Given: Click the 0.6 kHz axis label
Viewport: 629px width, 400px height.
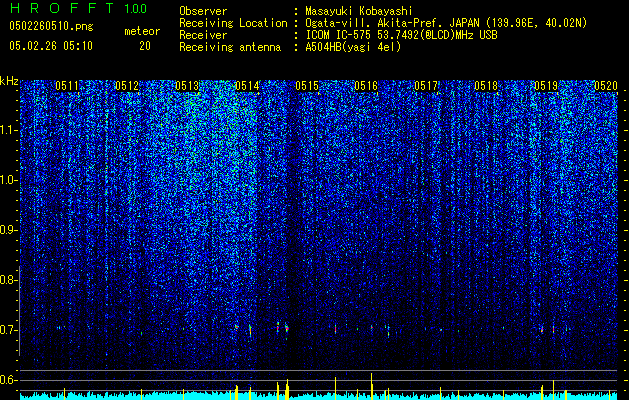Looking at the screenshot, I should (x=7, y=380).
